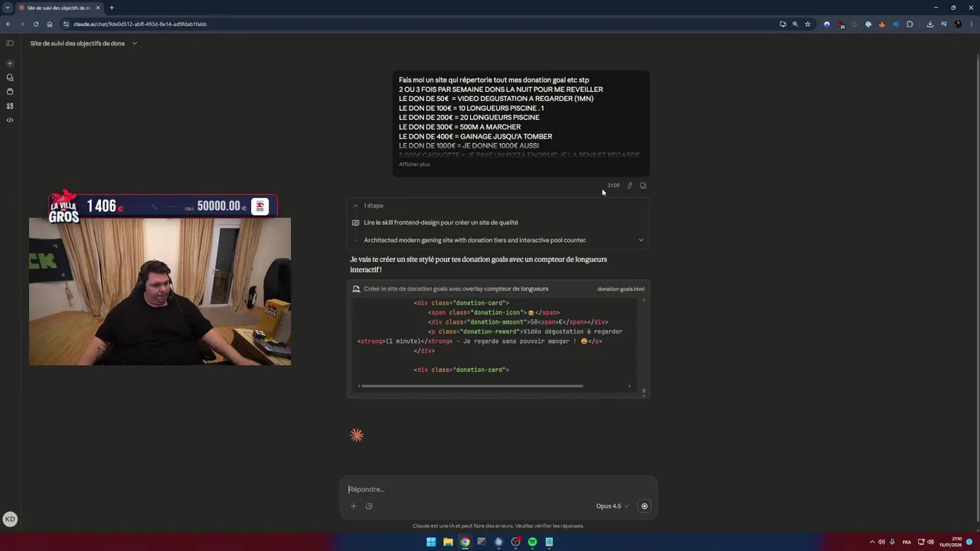Open the blue sound wave extension icon
The height and width of the screenshot is (551, 980).
896,24
